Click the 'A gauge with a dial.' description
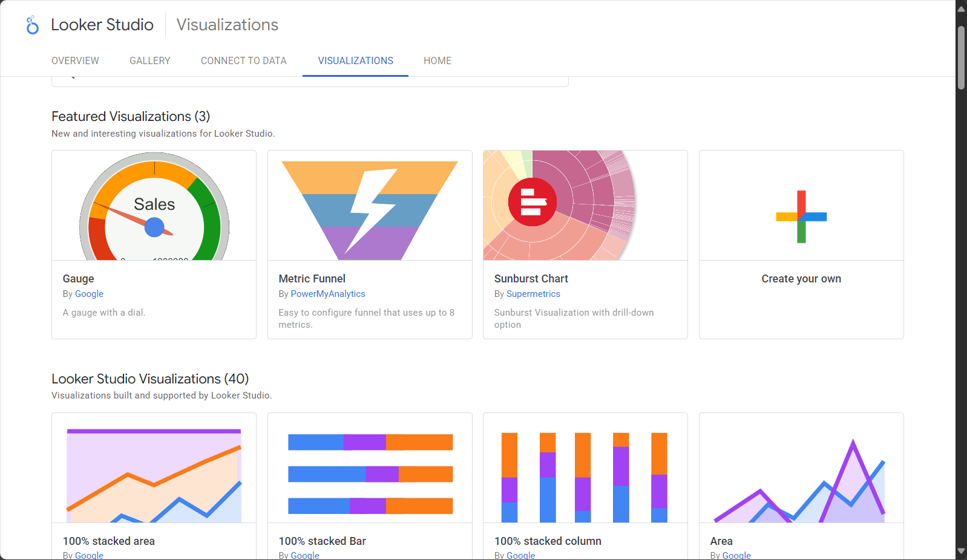 (104, 313)
